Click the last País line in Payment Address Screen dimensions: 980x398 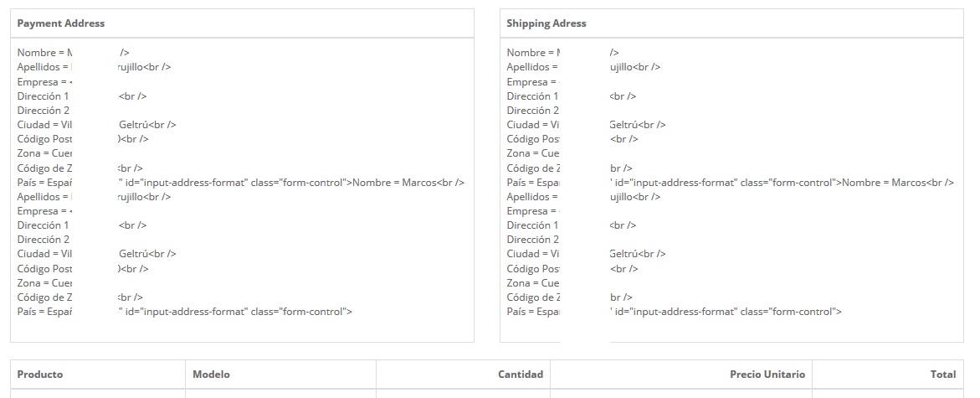[184, 312]
